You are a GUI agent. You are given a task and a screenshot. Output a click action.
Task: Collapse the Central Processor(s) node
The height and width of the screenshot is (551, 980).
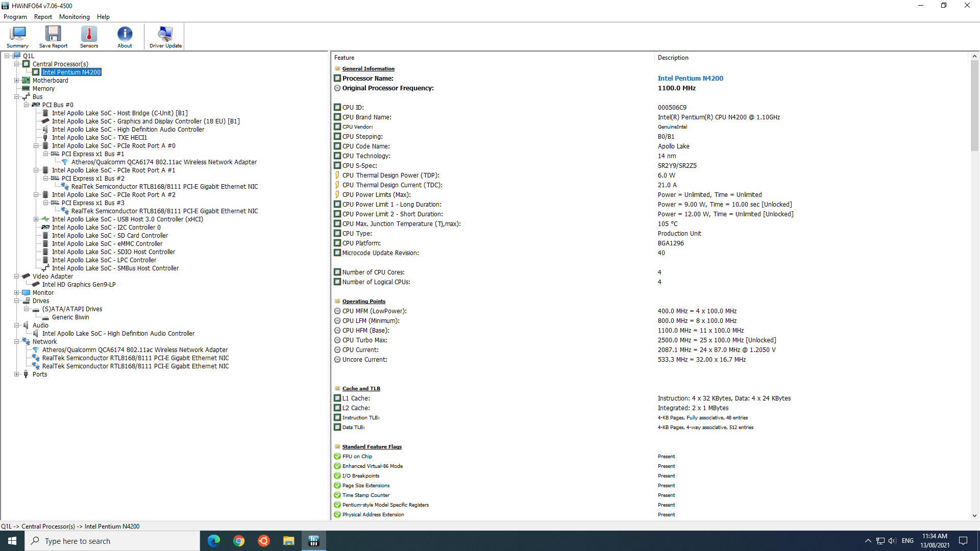[17, 64]
